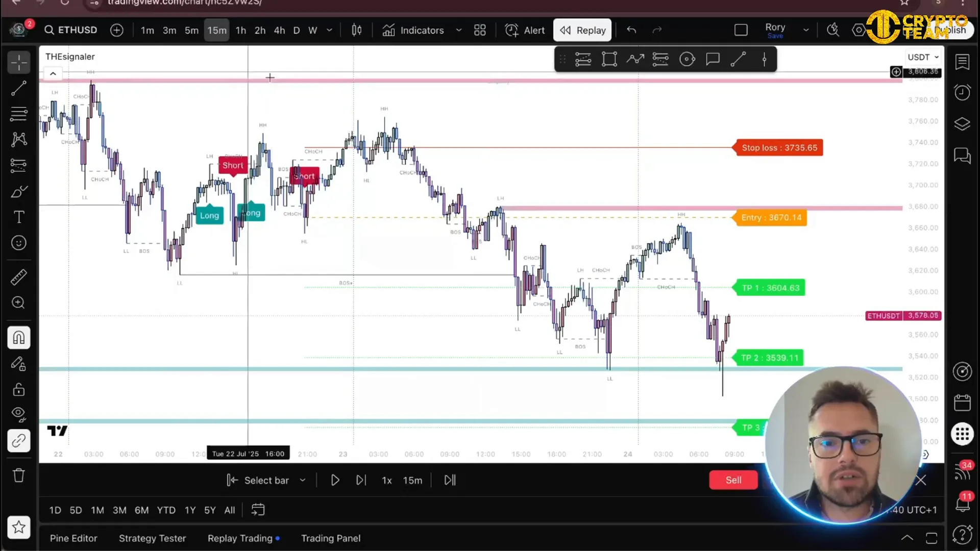
Task: Select the Text annotation tool
Action: coord(19,217)
